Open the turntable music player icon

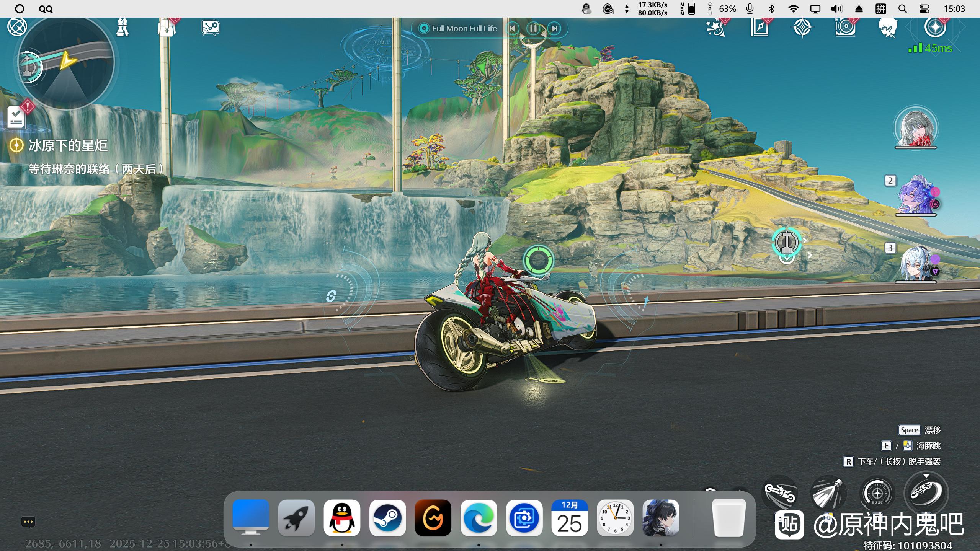pos(845,28)
